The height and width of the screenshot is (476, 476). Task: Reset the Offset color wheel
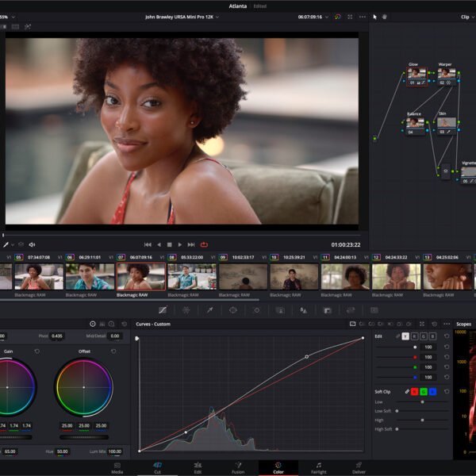point(113,351)
